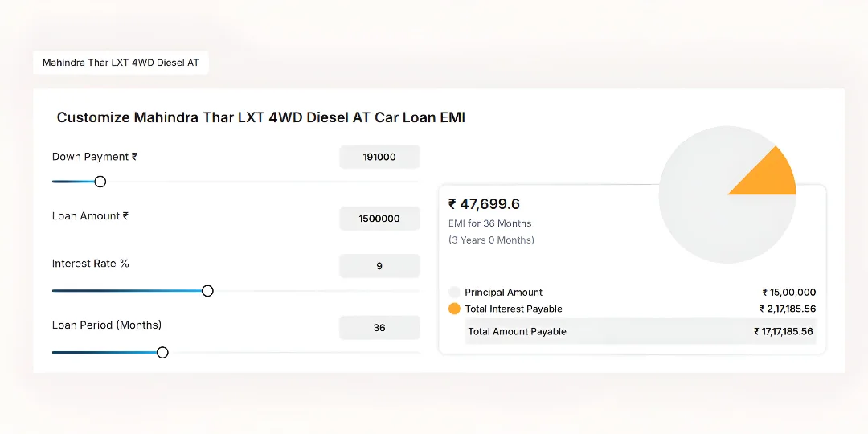Click the total payable value ₹ 17,17,185.56
The image size is (868, 434).
(x=784, y=331)
